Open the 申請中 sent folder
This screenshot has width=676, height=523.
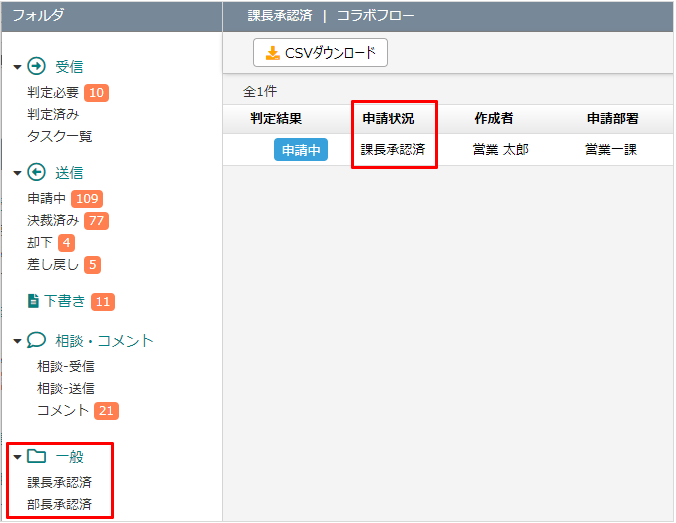pos(47,198)
